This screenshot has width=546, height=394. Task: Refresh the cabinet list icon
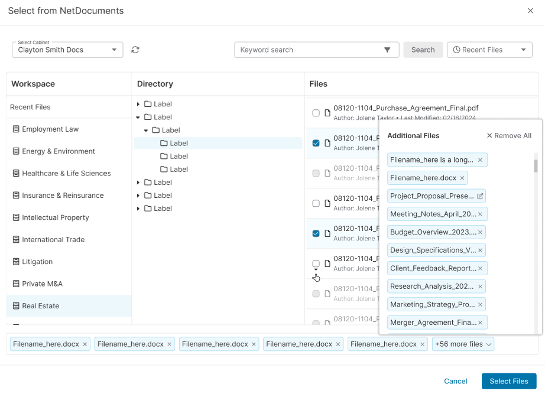point(135,50)
